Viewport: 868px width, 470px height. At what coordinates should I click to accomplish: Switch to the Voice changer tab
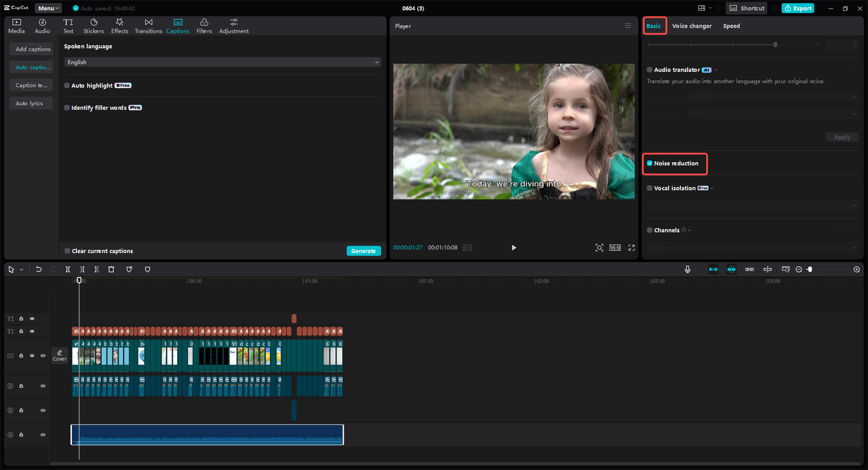click(692, 26)
